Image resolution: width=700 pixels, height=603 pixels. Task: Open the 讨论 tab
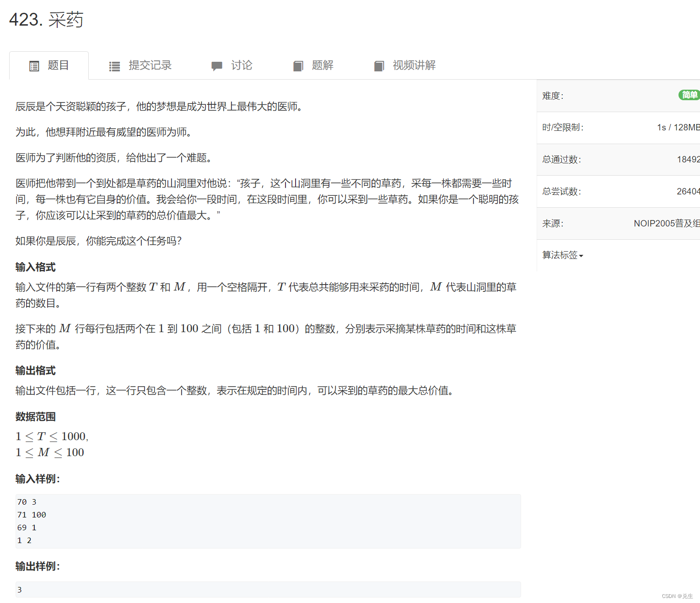(x=232, y=65)
